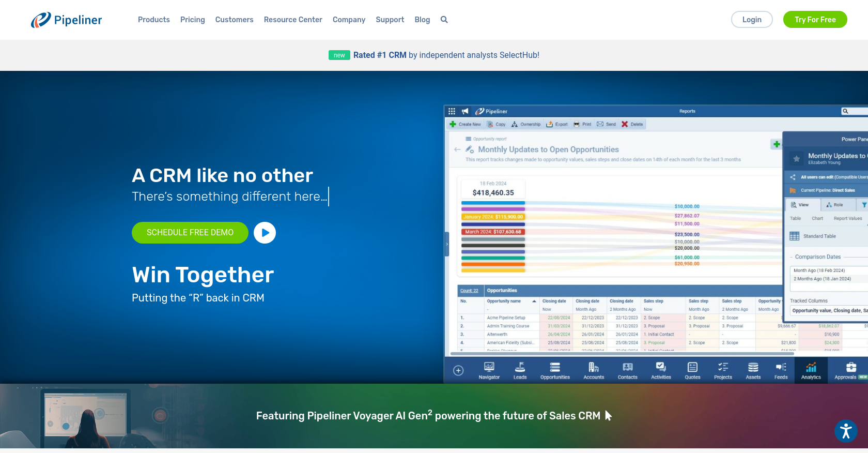The image size is (868, 453).
Task: Click Print in report toolbar
Action: 582,124
